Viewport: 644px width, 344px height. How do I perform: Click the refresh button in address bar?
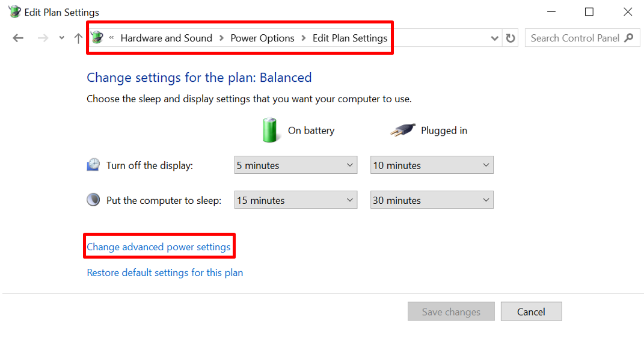pyautogui.click(x=511, y=38)
